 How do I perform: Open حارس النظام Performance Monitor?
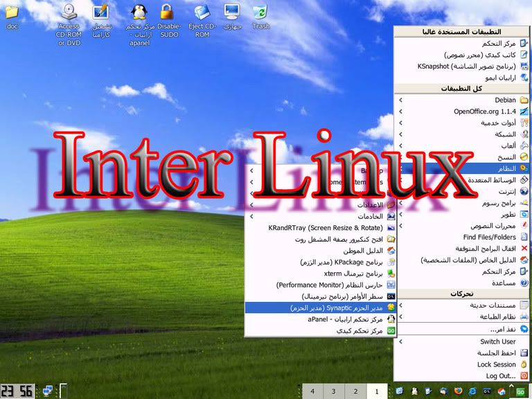(x=321, y=285)
